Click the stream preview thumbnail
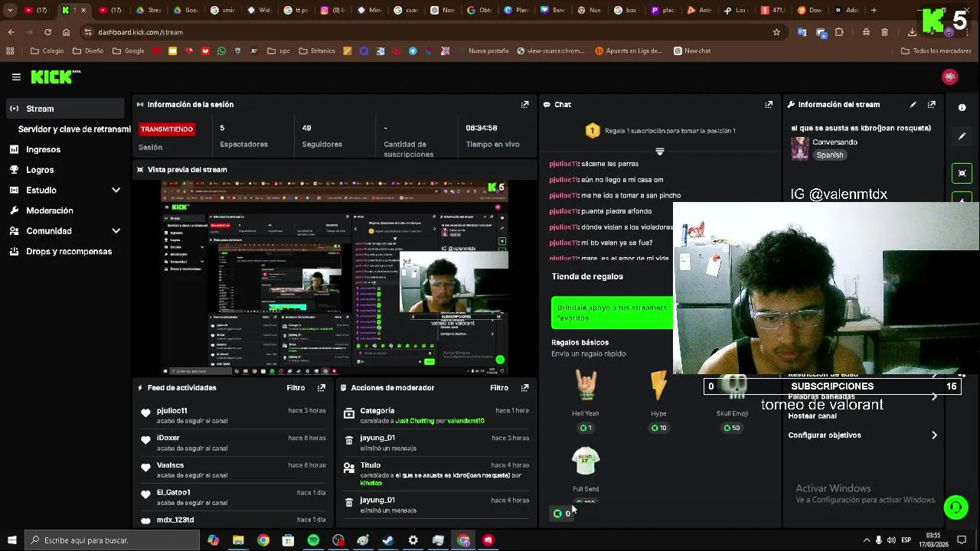 click(x=335, y=277)
